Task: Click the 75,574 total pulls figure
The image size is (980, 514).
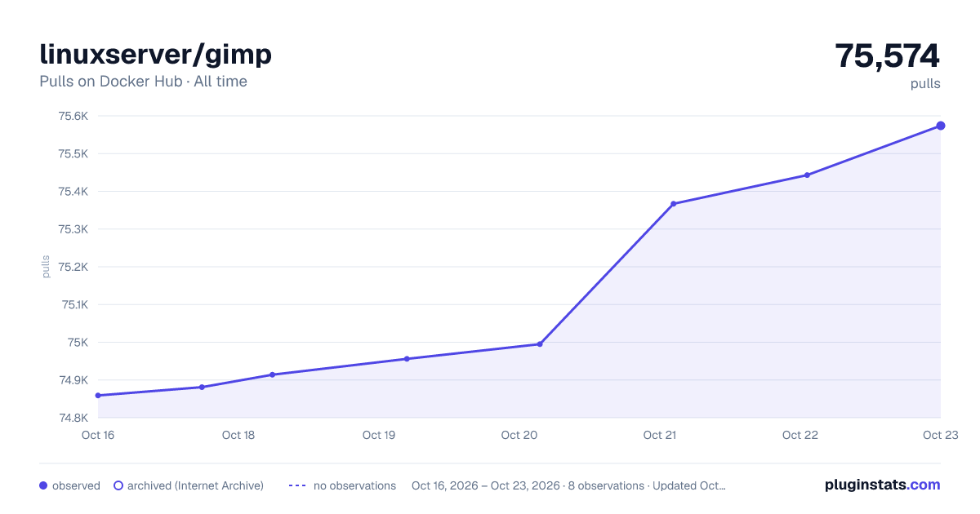Action: (888, 56)
